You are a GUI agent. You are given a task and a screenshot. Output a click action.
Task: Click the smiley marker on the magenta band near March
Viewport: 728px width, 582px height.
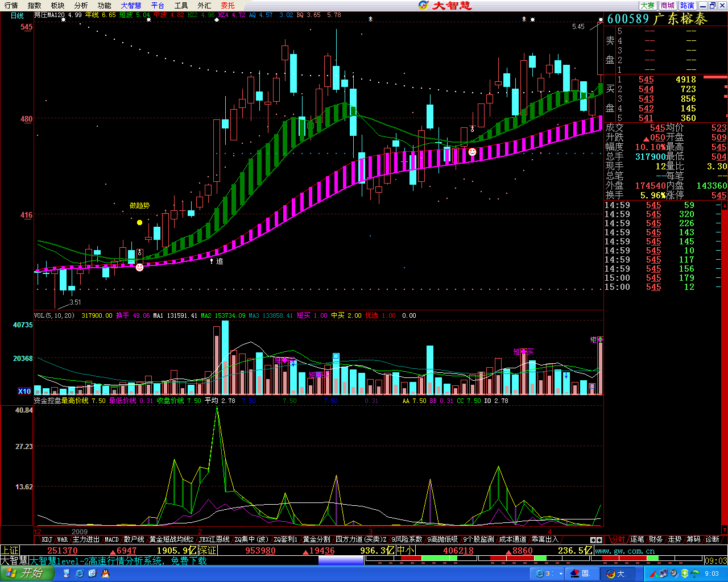(x=472, y=152)
